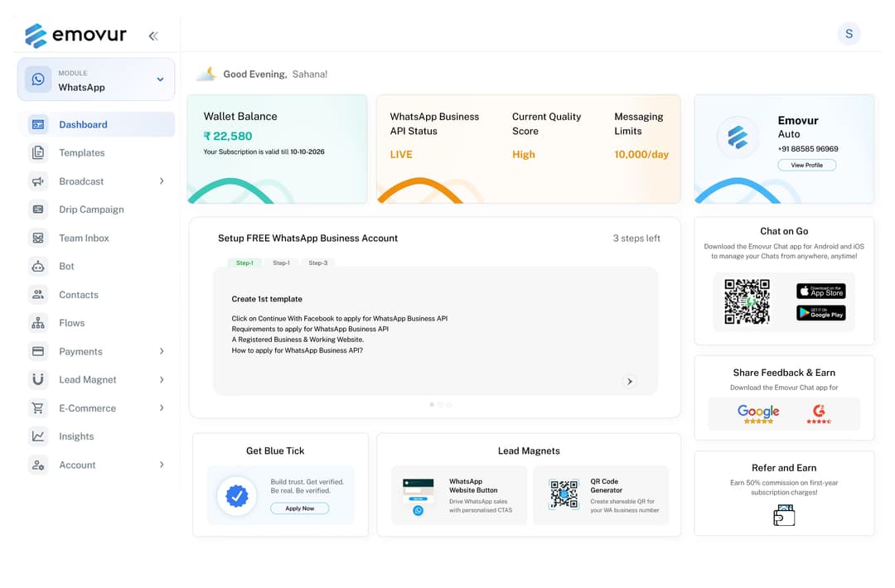The image size is (895, 588).
Task: Open the QR Code Generator card
Action: click(601, 495)
